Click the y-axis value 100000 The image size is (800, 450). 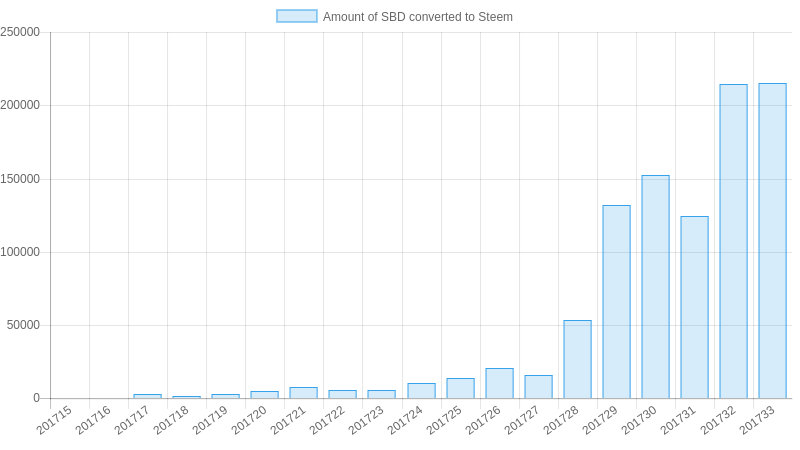click(x=20, y=252)
